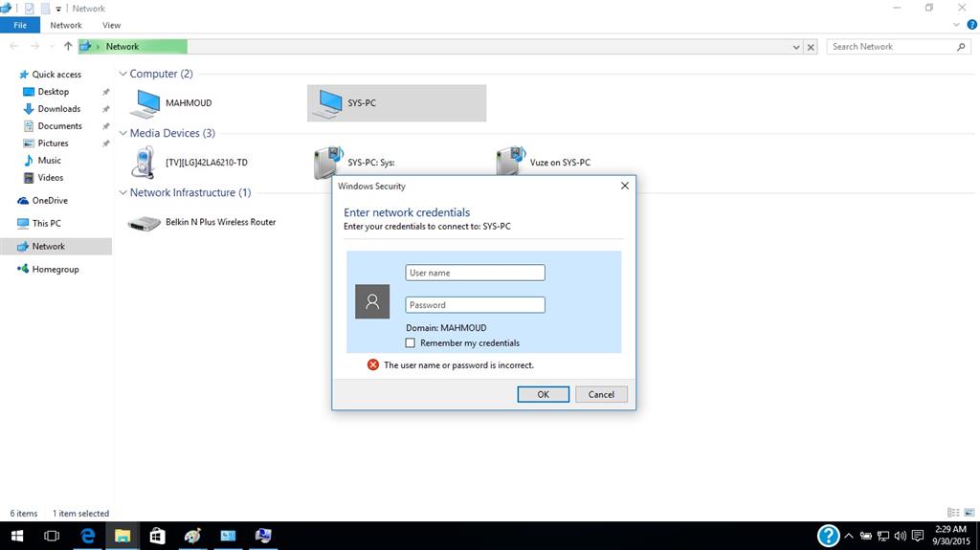Click the Network address bar breadcrumb
Viewport: 980px width, 550px height.
coord(122,47)
